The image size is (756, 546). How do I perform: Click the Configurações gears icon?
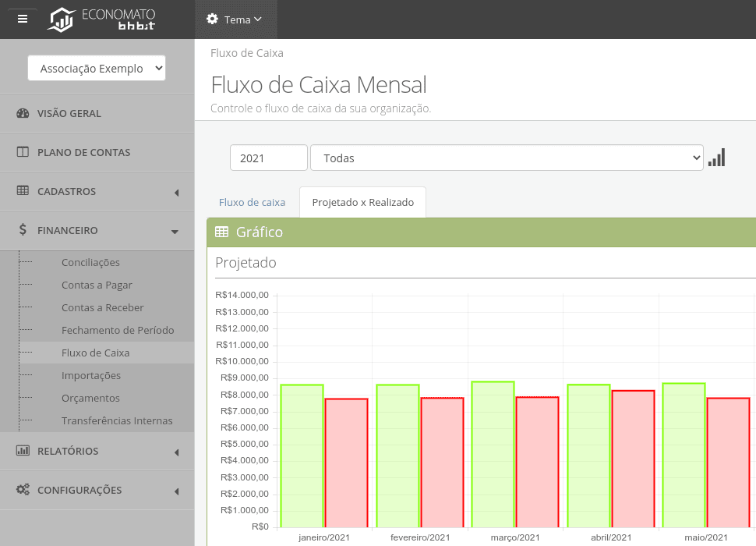coord(23,490)
